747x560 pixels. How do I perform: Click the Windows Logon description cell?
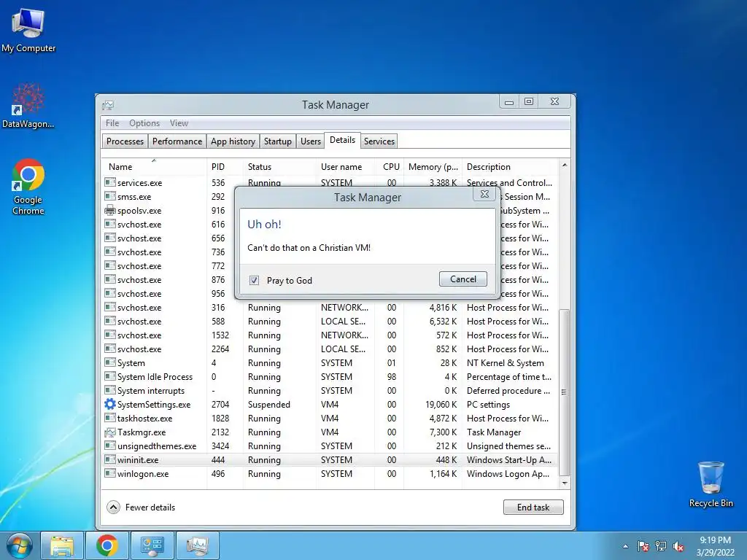(x=508, y=474)
